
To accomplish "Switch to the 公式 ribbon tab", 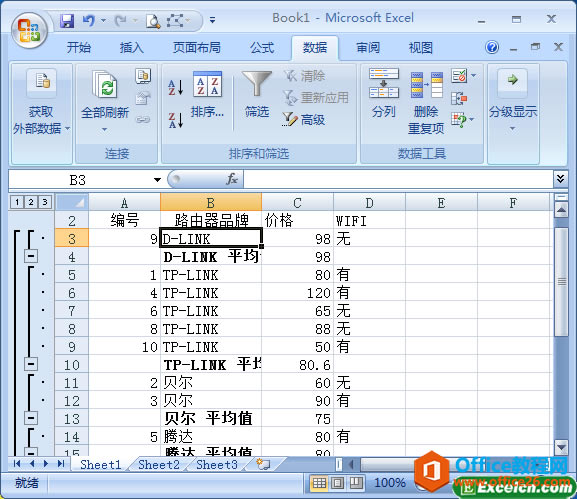I will click(x=262, y=48).
